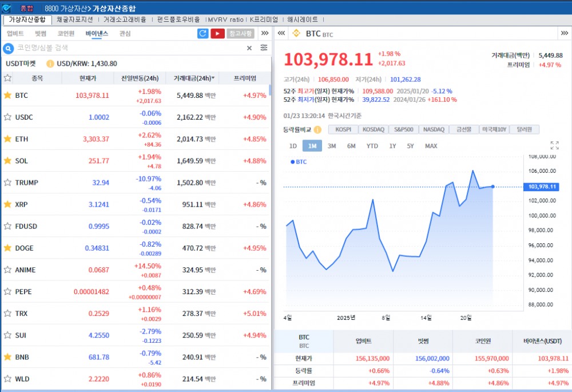Screen dimensions: 572x392
Task: Open the ≫ chevron at the BTC panel's top right
Action: tap(564, 33)
